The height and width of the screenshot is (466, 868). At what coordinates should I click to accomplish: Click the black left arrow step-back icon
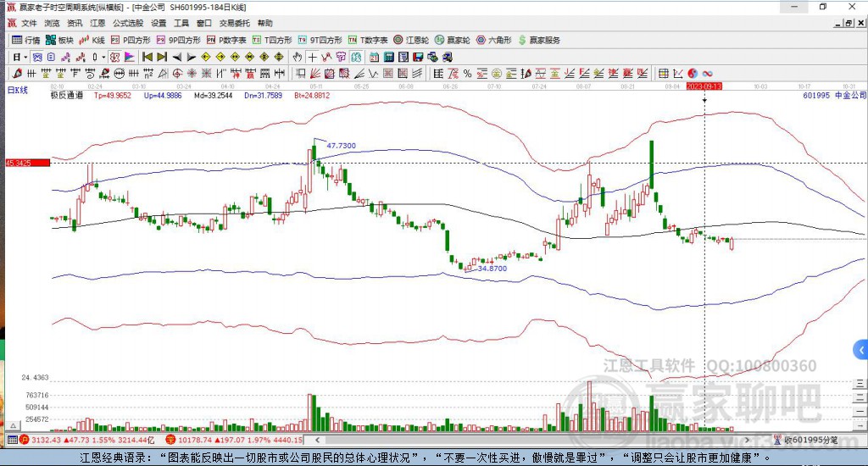point(176,57)
